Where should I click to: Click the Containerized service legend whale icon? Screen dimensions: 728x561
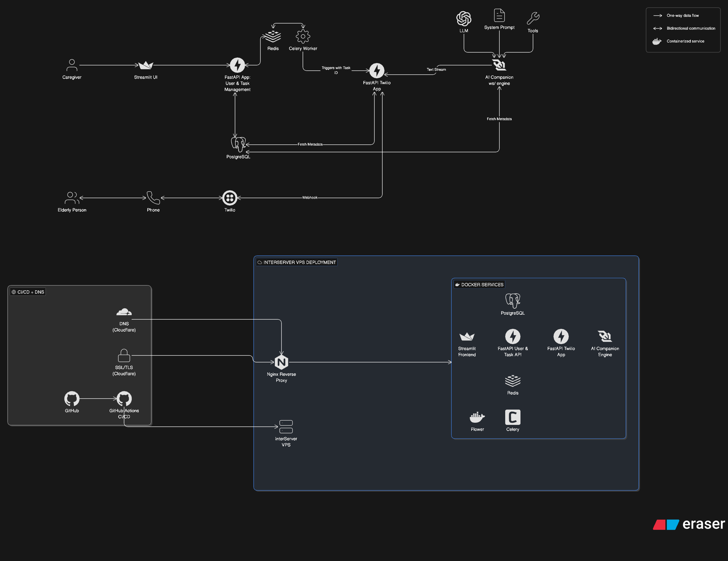[x=657, y=41]
